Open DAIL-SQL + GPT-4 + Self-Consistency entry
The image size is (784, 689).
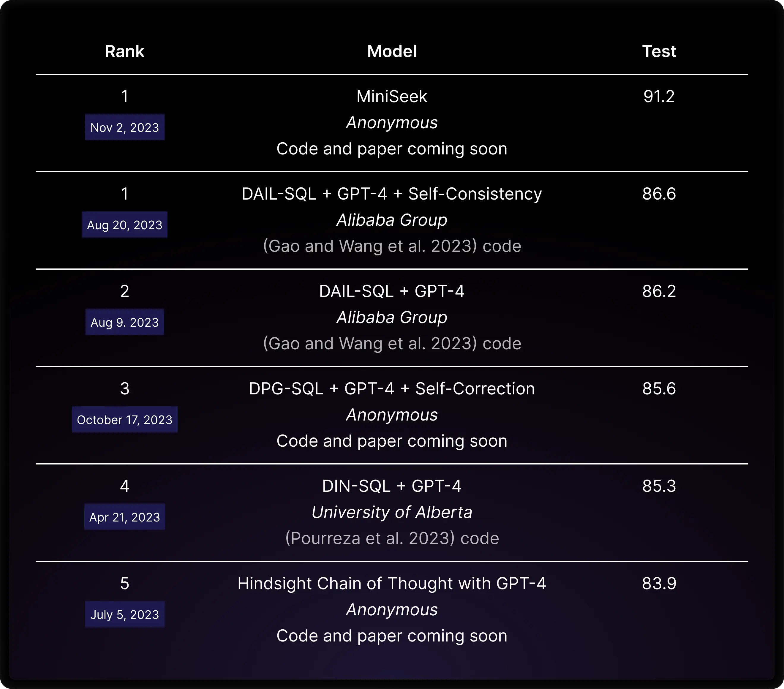pos(392,194)
